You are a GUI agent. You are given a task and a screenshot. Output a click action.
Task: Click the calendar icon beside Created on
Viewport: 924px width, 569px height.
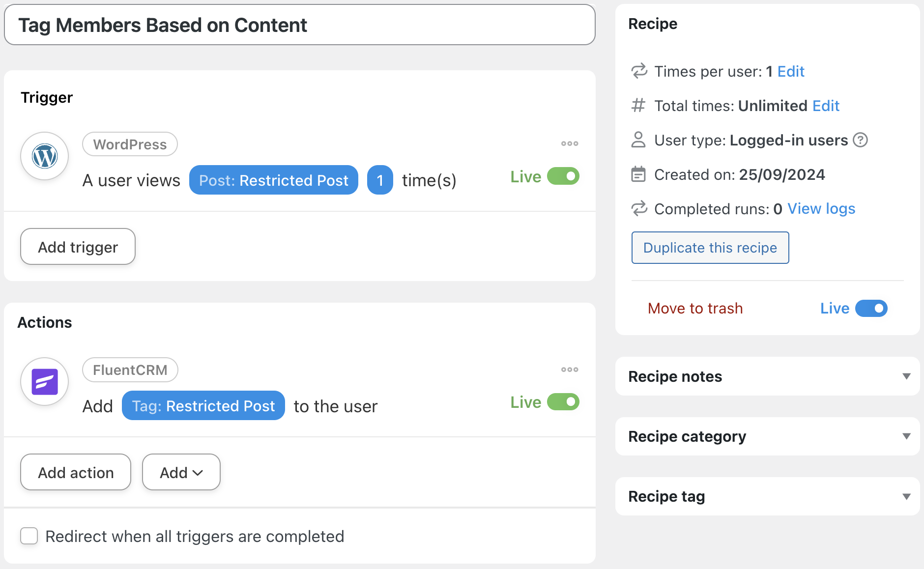click(x=638, y=174)
